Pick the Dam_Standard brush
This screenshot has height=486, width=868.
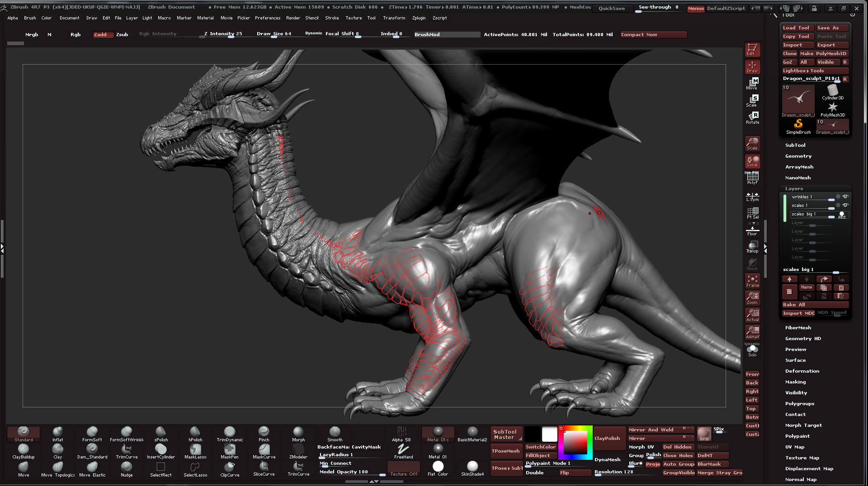(92, 451)
